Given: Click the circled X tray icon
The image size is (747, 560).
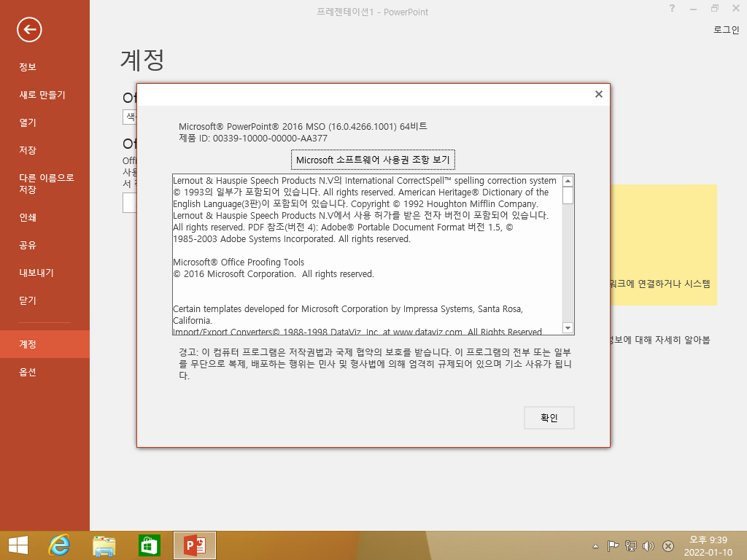Looking at the screenshot, I should point(668,546).
